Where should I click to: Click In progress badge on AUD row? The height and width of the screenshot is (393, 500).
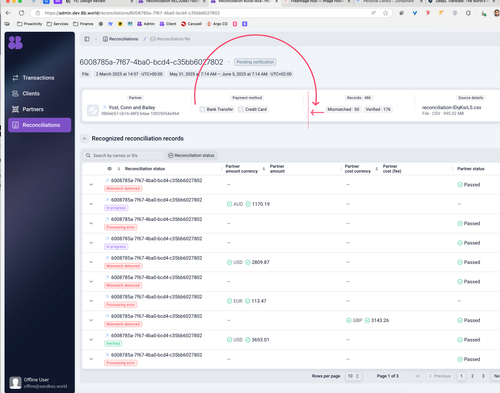116,208
